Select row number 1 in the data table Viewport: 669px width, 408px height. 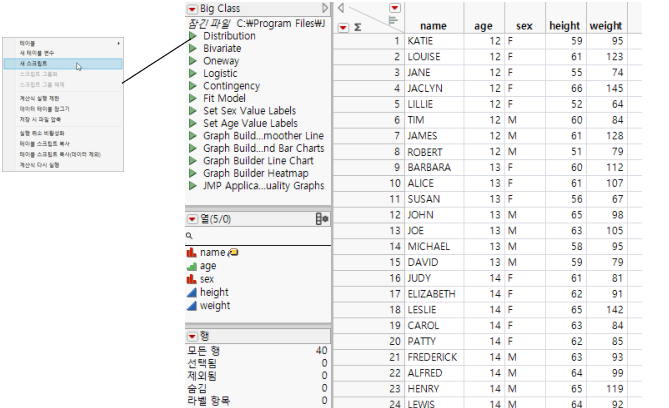pyautogui.click(x=368, y=41)
